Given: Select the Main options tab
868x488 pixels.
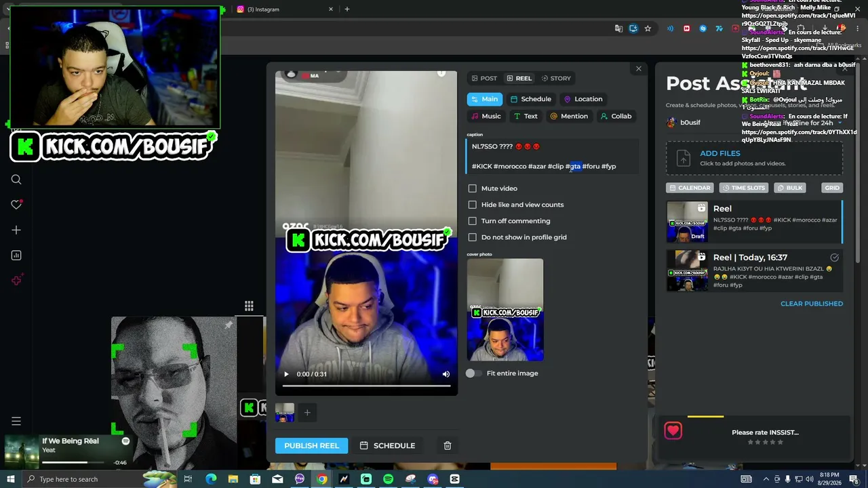Looking at the screenshot, I should point(484,99).
